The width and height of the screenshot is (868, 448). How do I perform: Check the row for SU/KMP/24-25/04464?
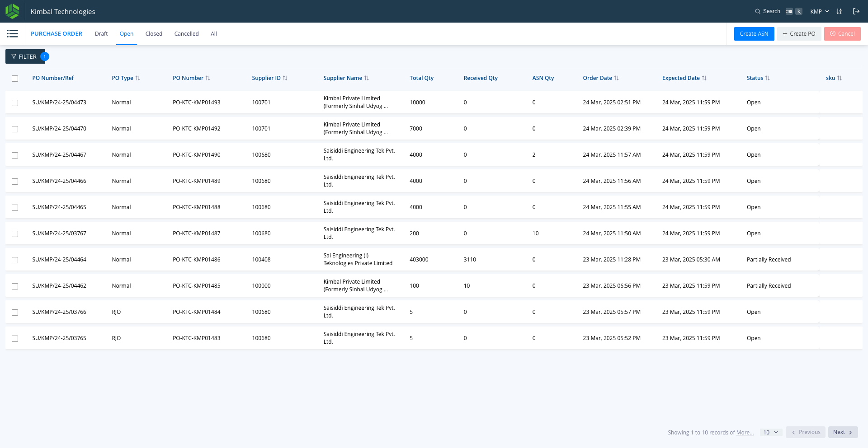tap(15, 260)
